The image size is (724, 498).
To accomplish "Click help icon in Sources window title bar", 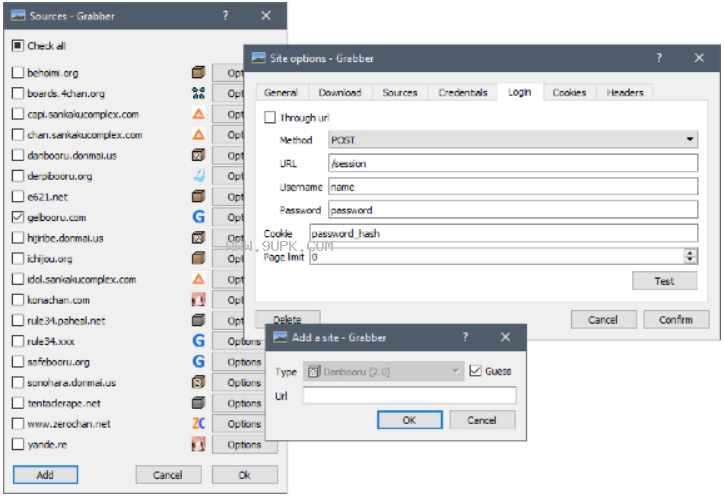I will (225, 16).
